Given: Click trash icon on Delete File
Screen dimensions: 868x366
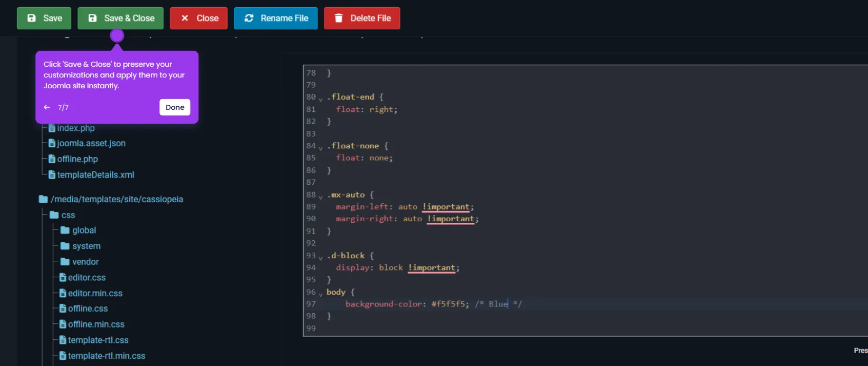Looking at the screenshot, I should click(338, 18).
